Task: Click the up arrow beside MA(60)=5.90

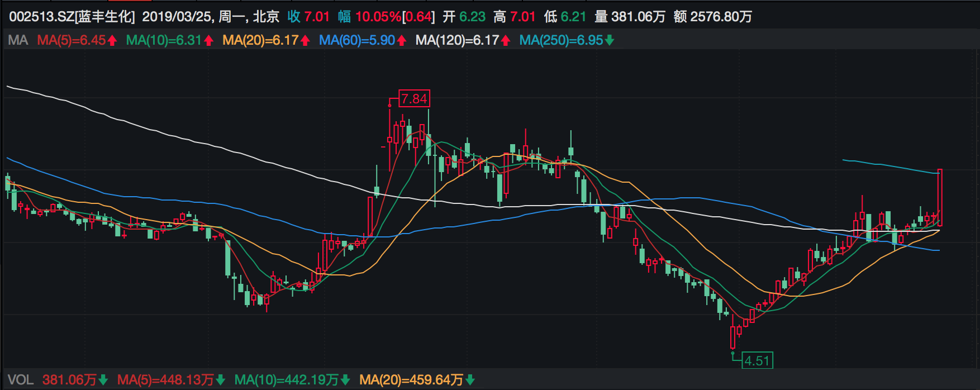Action: tap(402, 40)
